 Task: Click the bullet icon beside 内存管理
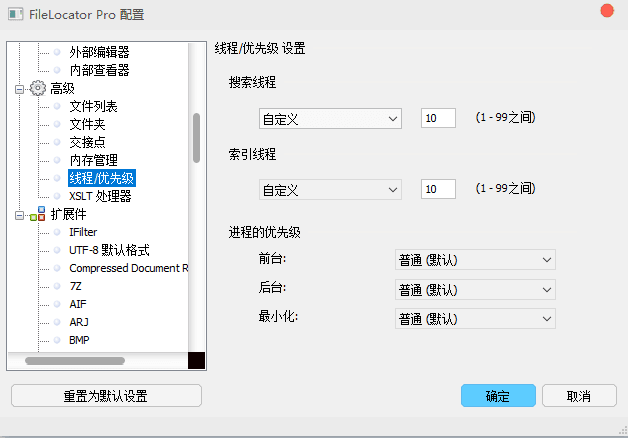[x=57, y=160]
